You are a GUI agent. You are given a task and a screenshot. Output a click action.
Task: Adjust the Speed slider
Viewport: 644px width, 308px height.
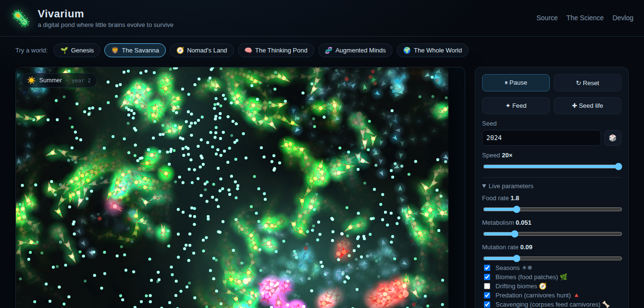(552, 167)
